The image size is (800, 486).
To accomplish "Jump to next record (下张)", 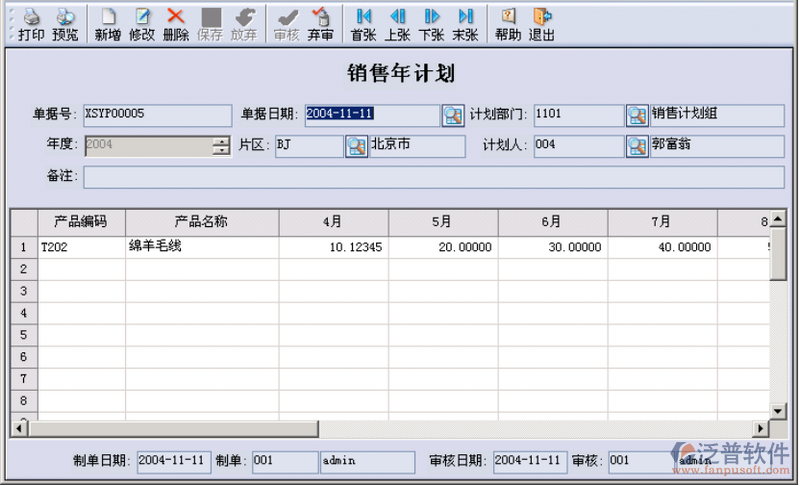I will tap(432, 24).
